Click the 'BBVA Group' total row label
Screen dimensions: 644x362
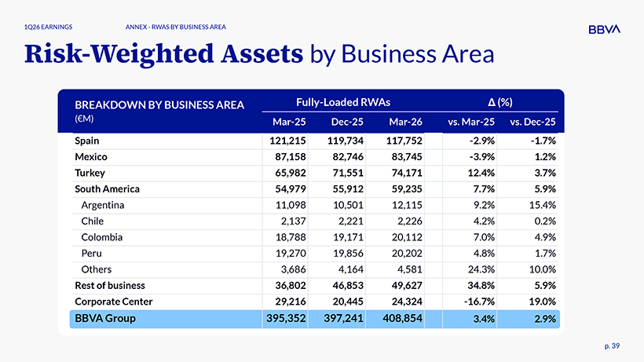[105, 318]
